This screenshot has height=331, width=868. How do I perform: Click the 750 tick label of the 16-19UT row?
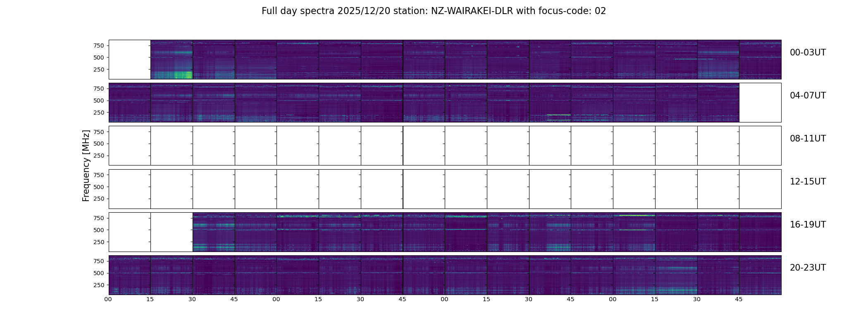[x=98, y=218]
